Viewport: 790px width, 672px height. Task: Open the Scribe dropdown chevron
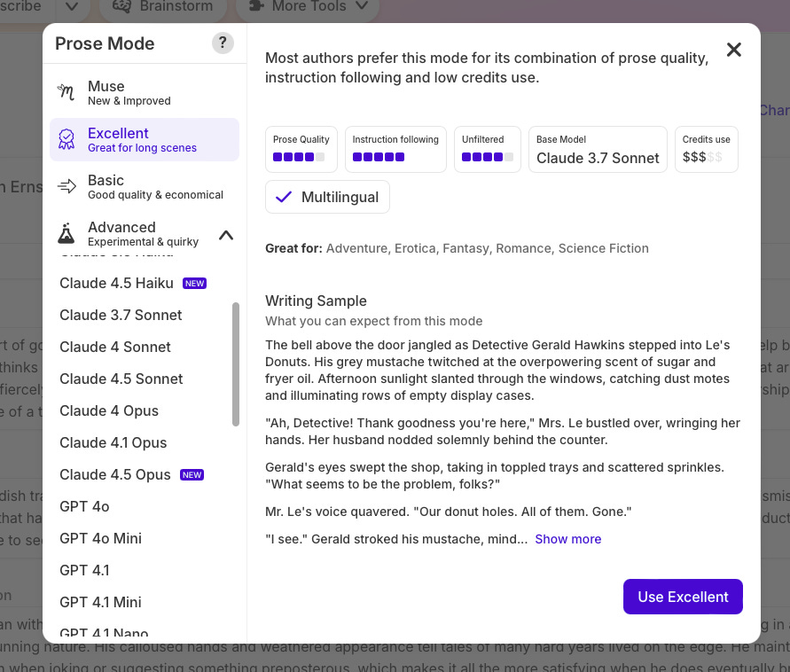(72, 6)
